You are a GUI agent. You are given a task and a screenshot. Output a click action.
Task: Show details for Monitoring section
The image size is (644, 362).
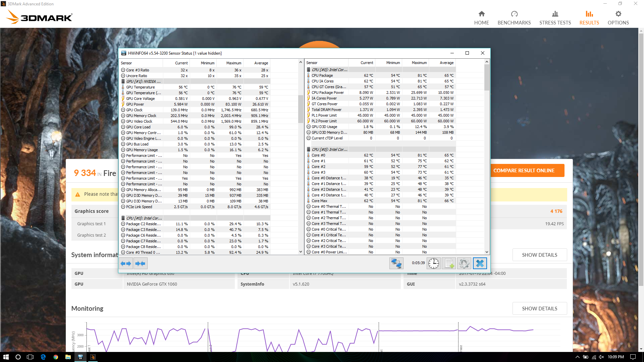[x=539, y=308]
